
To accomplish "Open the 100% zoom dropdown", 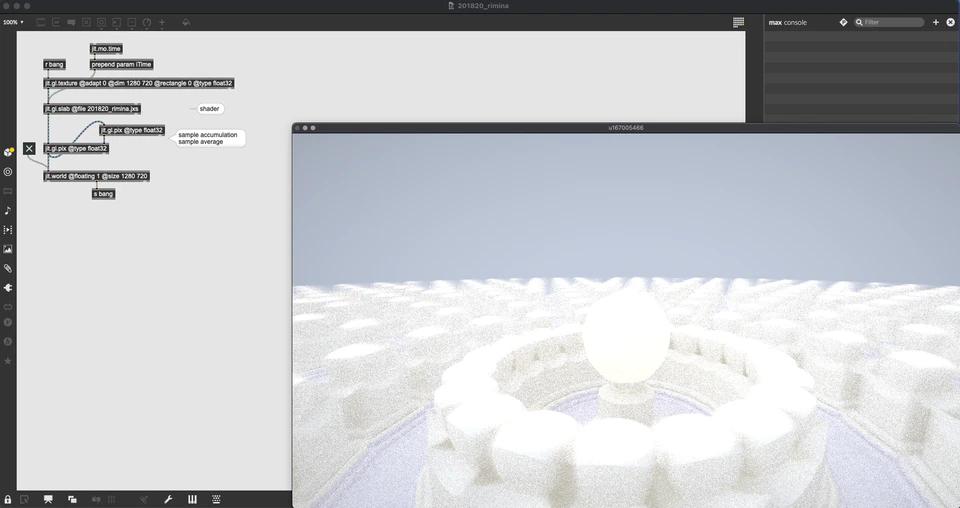I will tap(13, 22).
